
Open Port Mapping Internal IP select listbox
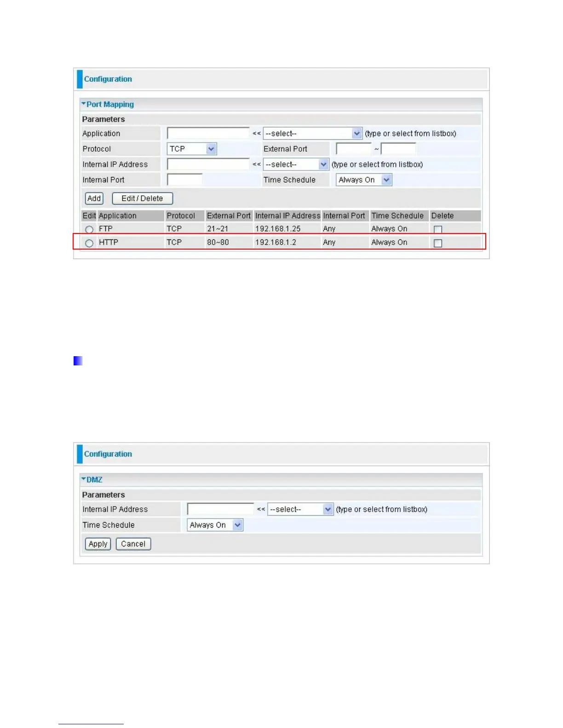296,165
